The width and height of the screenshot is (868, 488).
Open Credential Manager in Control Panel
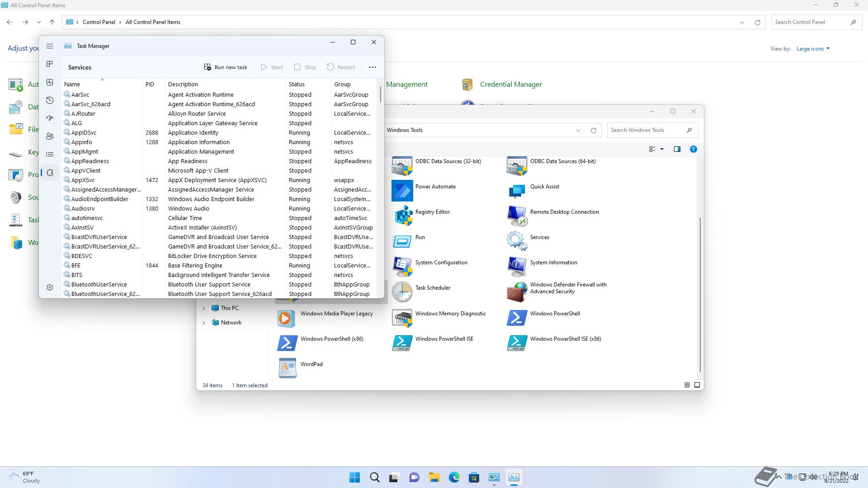click(x=502, y=84)
